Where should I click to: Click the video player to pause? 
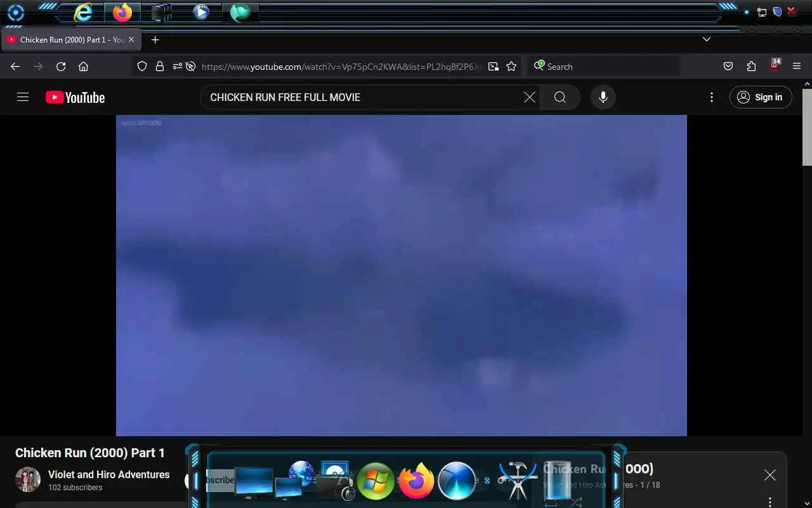(402, 275)
